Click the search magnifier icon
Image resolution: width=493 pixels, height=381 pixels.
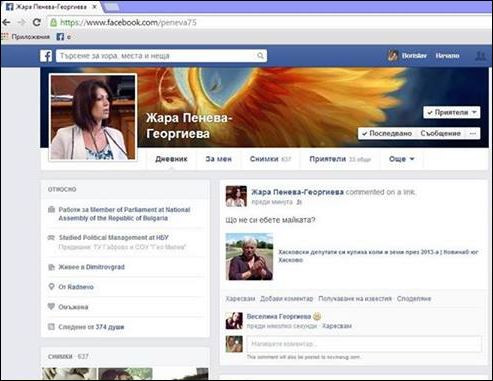[260, 56]
